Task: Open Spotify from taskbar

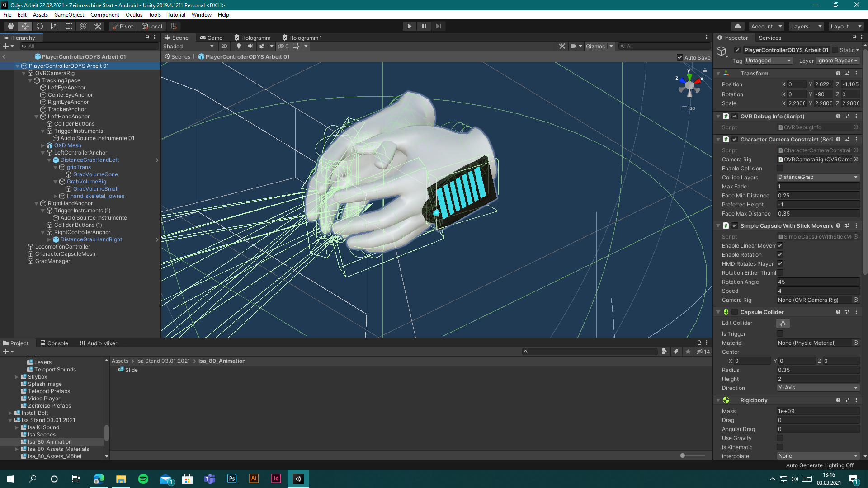Action: 143,479
